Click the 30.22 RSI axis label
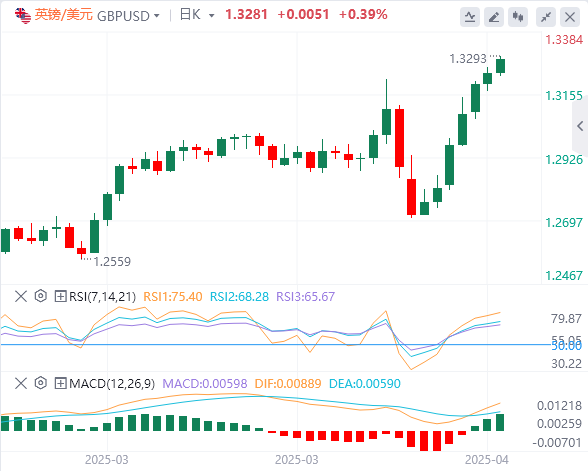The height and width of the screenshot is (471, 588). [566, 363]
